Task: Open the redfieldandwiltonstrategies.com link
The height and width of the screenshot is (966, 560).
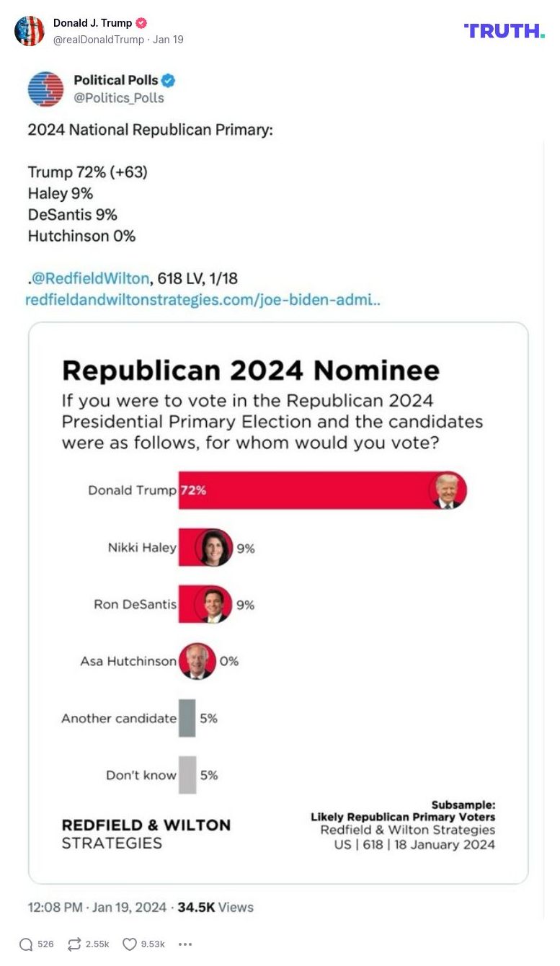Action: (x=203, y=299)
